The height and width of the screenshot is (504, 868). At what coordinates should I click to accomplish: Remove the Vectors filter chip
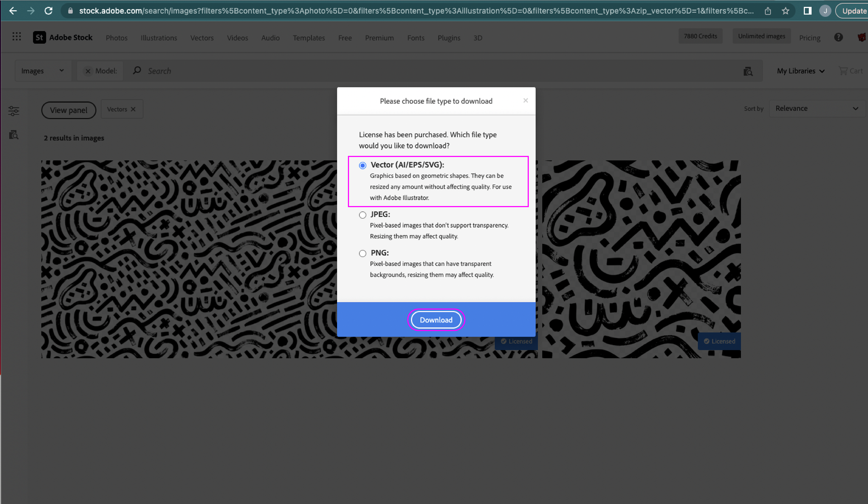pos(133,109)
